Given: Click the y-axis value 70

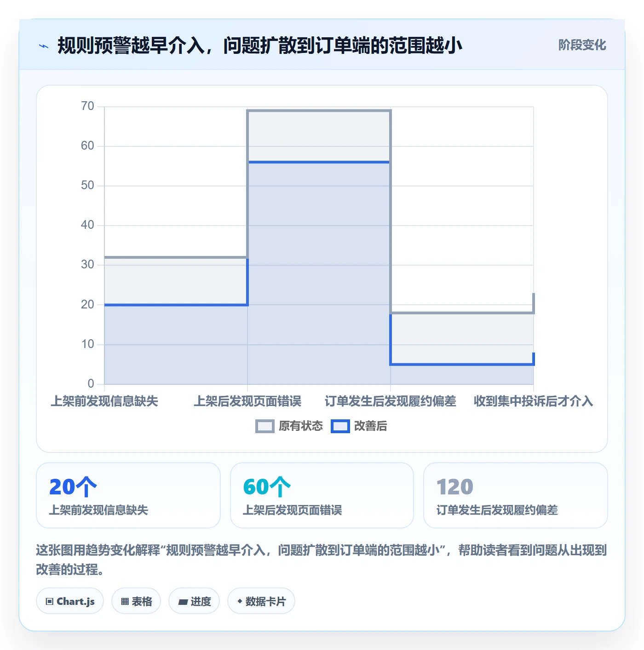Looking at the screenshot, I should coord(87,106).
